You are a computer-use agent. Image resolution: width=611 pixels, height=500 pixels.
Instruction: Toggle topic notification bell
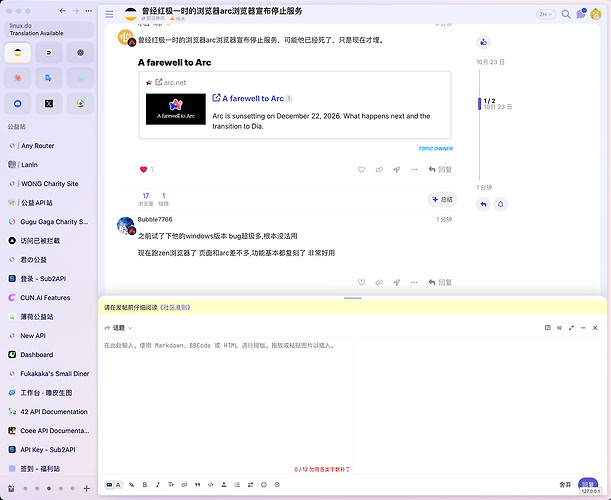(500, 204)
